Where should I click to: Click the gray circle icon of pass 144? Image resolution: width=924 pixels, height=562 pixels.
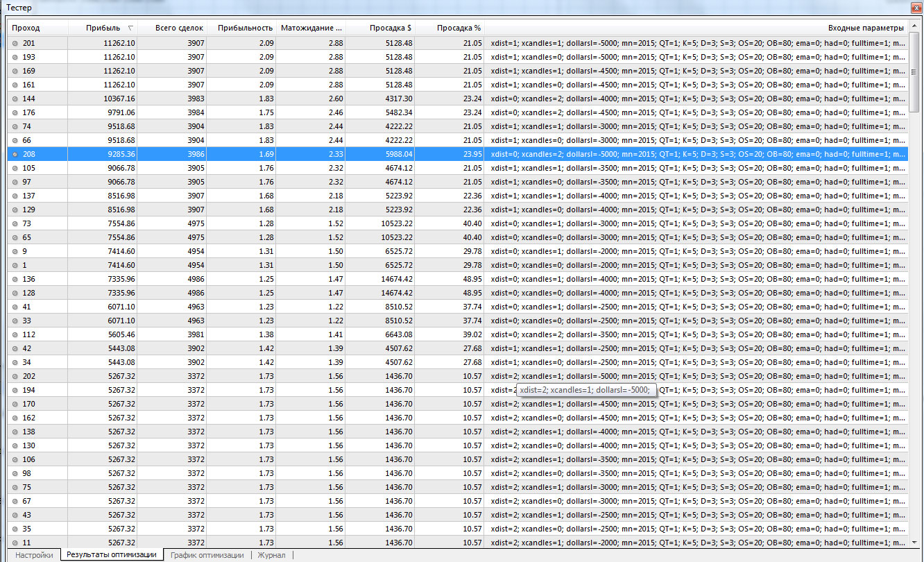point(15,99)
